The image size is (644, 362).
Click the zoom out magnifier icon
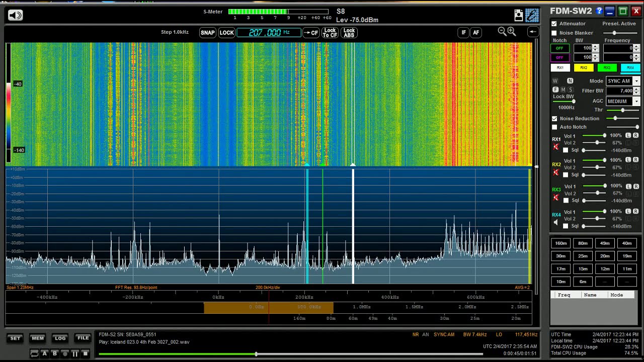pos(502,32)
